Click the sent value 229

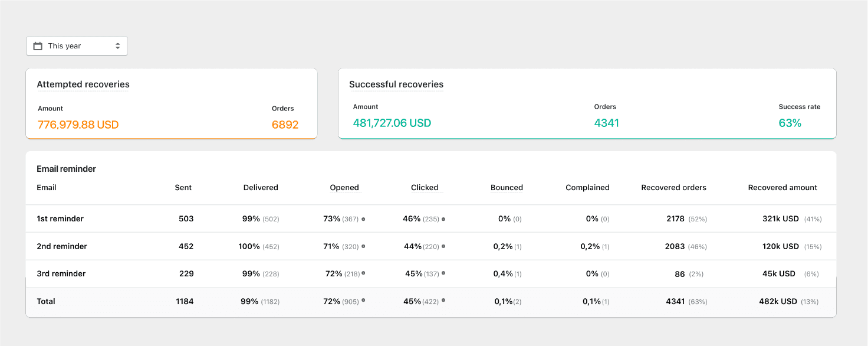186,274
